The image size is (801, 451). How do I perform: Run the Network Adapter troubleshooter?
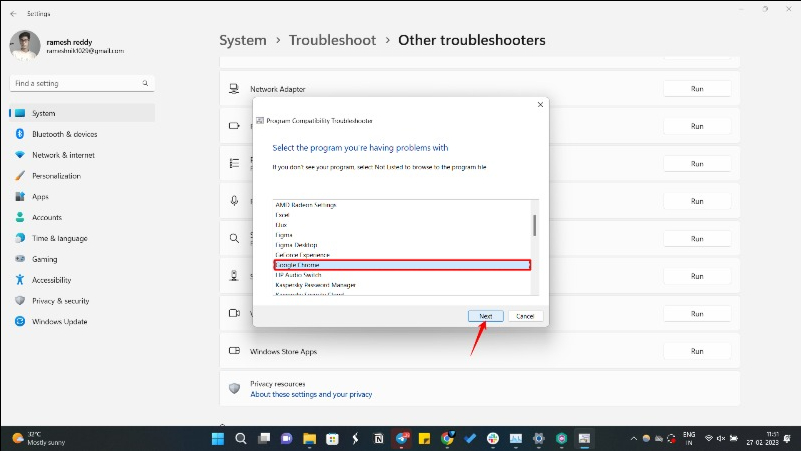coord(697,89)
